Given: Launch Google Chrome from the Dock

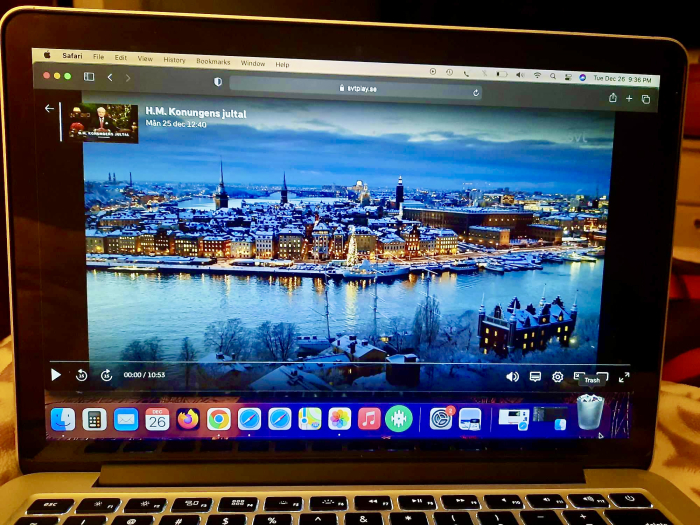Looking at the screenshot, I should pyautogui.click(x=219, y=420).
